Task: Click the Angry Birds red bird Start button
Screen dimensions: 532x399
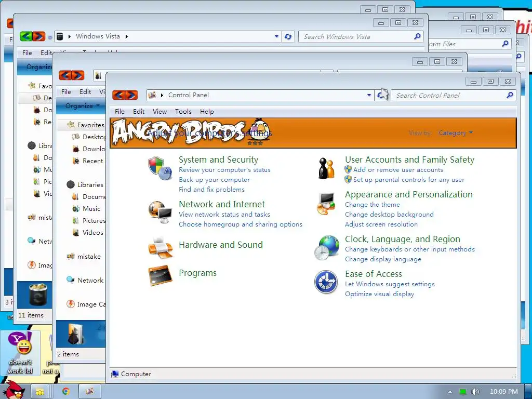Action: [x=14, y=390]
